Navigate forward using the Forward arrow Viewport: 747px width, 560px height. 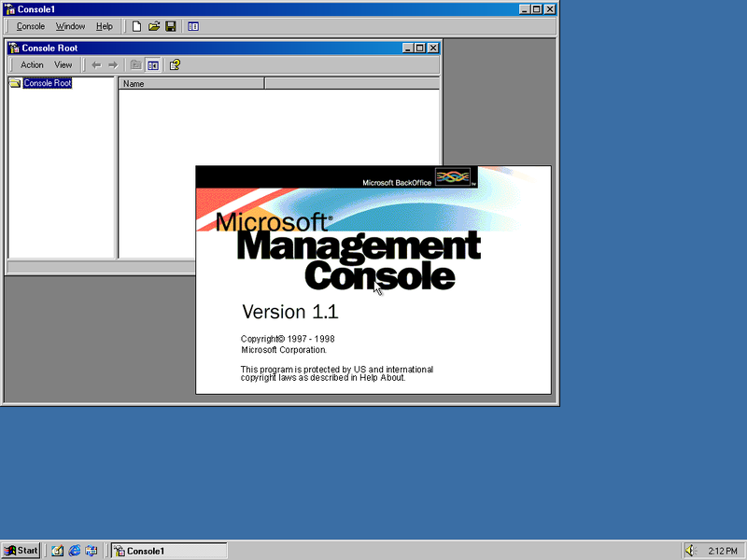point(112,64)
